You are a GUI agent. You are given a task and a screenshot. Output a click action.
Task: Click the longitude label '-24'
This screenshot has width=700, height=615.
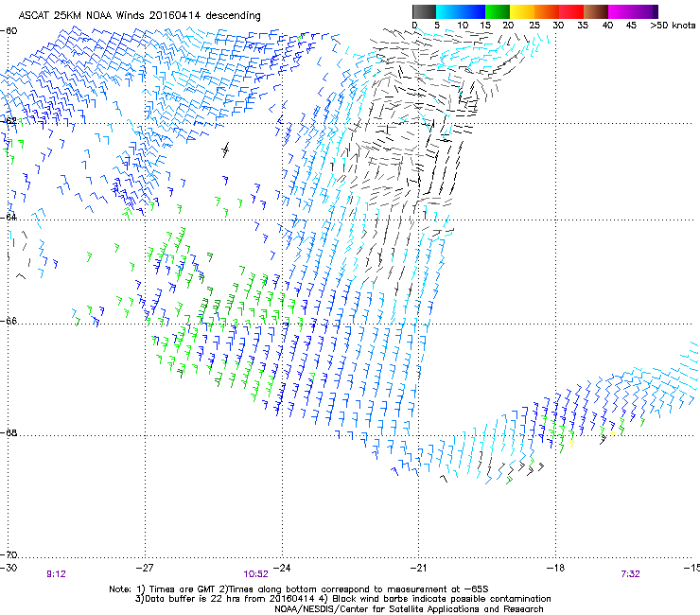282,568
